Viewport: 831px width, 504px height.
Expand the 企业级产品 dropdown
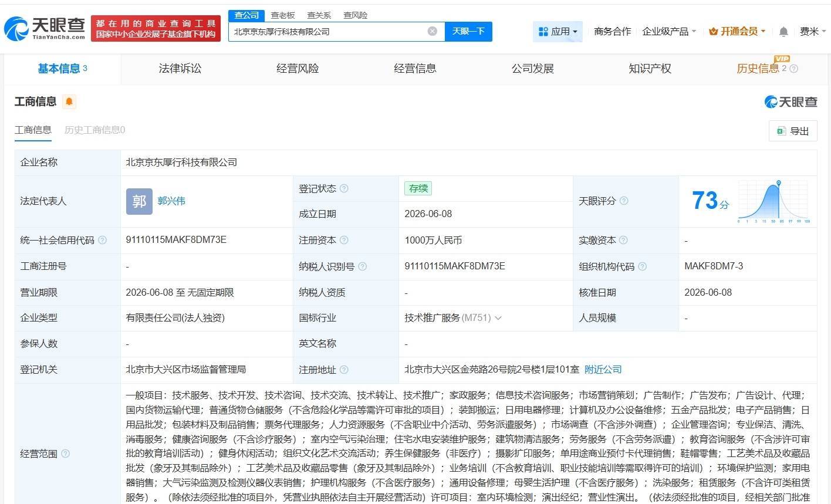669,32
